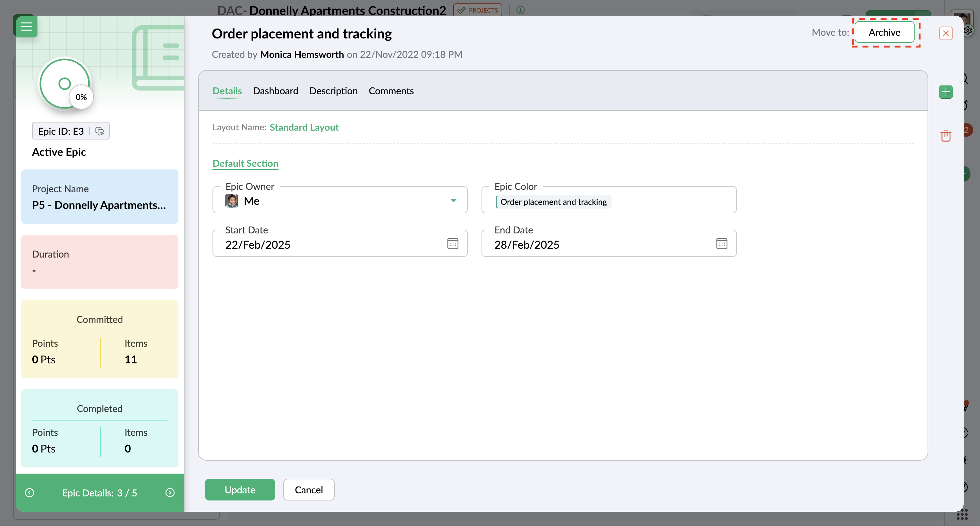Viewport: 980px width, 526px height.
Task: Open the Start Date calendar picker
Action: tap(453, 244)
